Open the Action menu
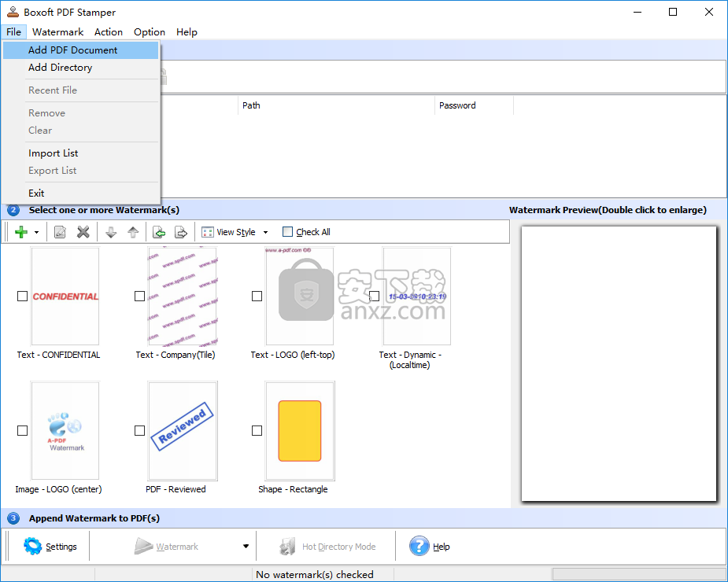728x582 pixels. click(x=108, y=32)
